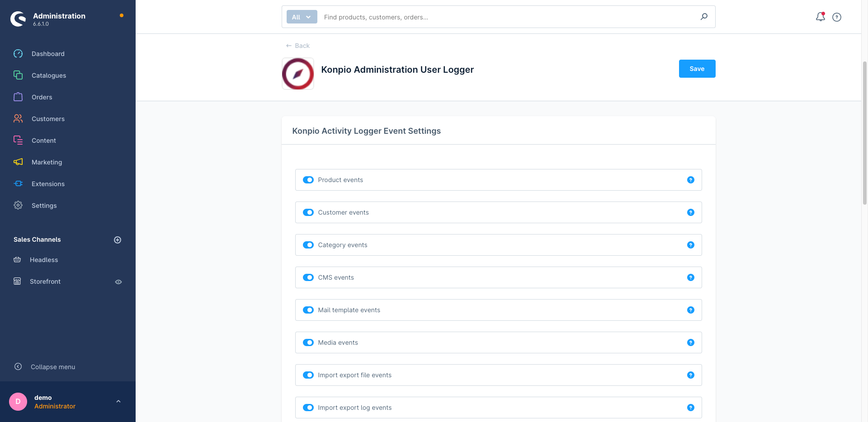868x422 pixels.
Task: Click the Administrator role text
Action: point(55,406)
